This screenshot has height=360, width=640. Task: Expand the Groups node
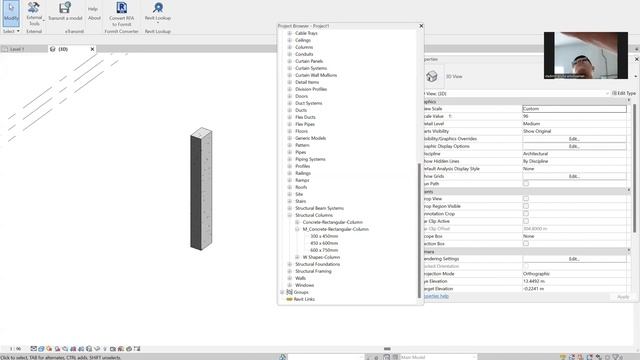(x=282, y=292)
